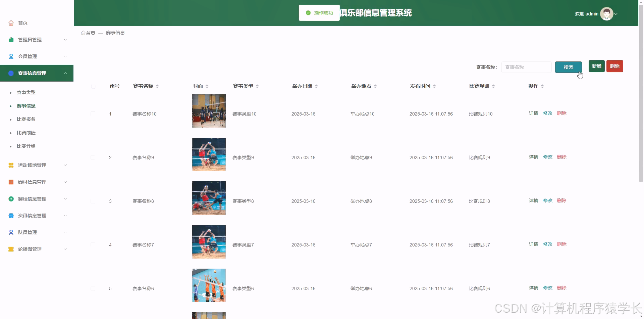Click the 赛事名称 search input field

point(526,67)
